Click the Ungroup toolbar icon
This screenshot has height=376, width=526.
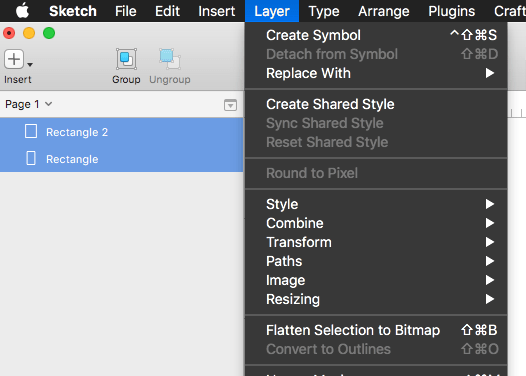click(x=170, y=59)
